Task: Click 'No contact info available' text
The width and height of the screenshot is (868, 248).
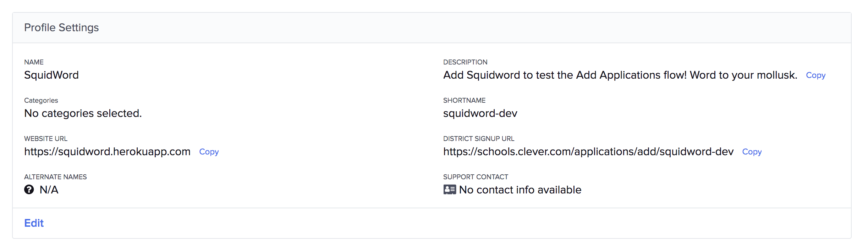Action: [520, 190]
